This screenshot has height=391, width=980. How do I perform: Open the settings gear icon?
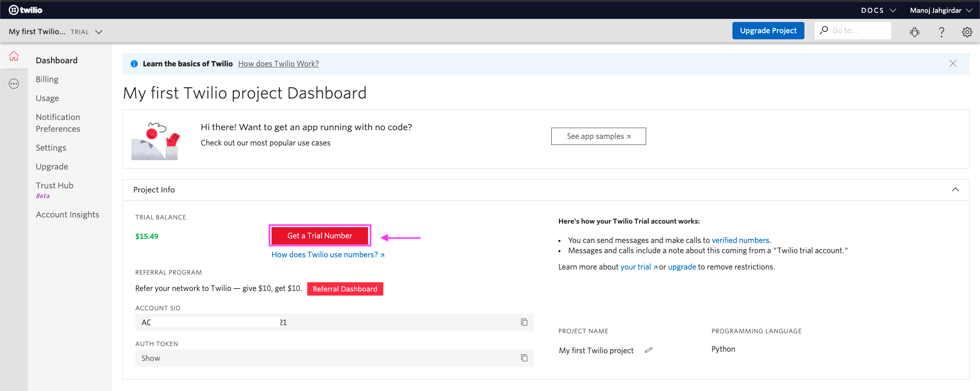(967, 32)
